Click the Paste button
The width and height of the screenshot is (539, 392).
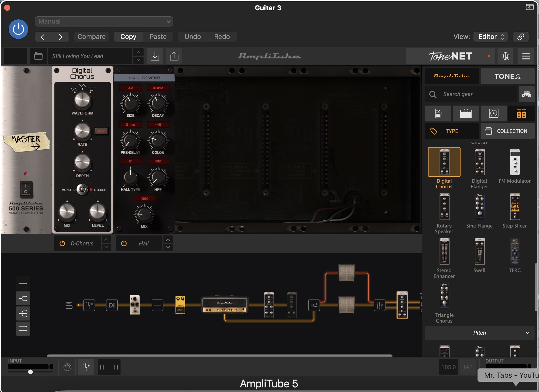click(158, 37)
